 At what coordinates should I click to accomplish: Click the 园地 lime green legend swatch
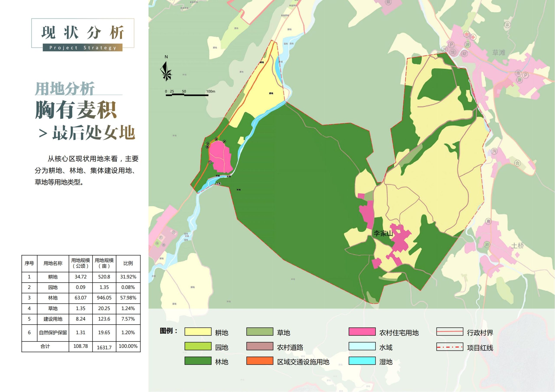[x=198, y=346]
